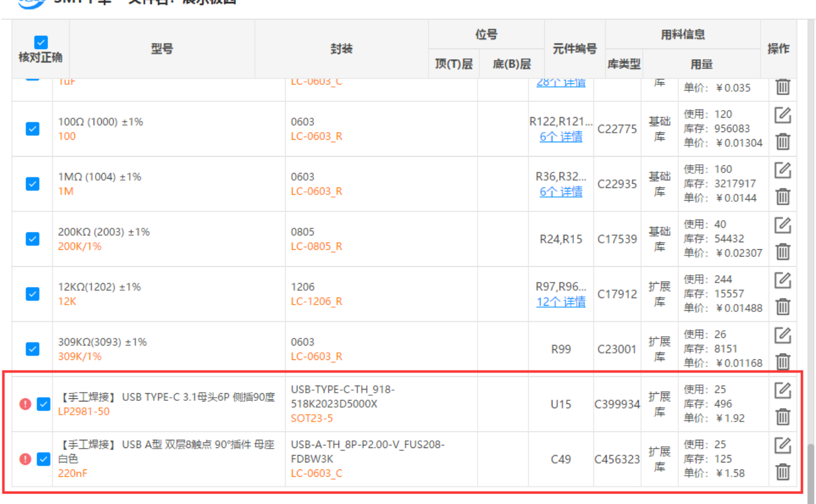Click warning icon beside USB A型 row
The height and width of the screenshot is (504, 816).
coord(25,459)
